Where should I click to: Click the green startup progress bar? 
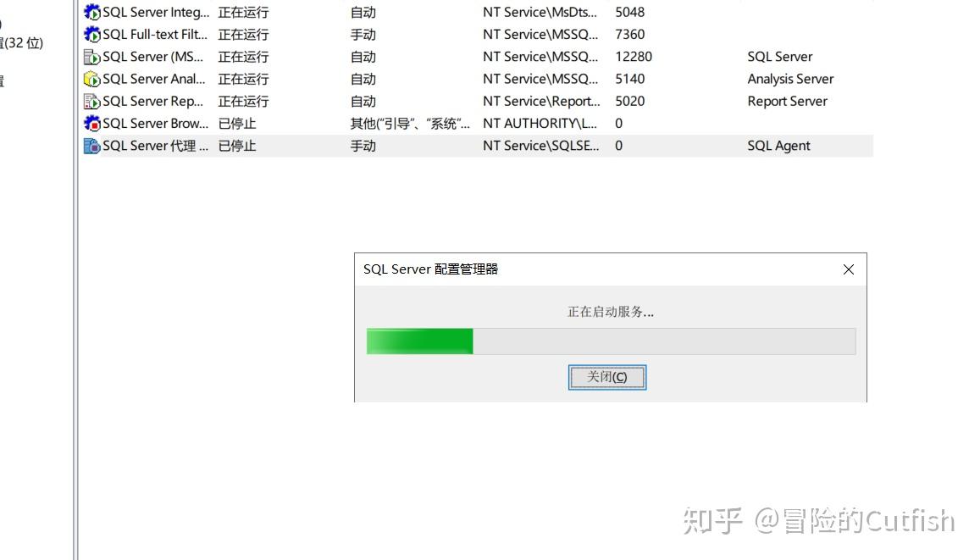pos(419,341)
